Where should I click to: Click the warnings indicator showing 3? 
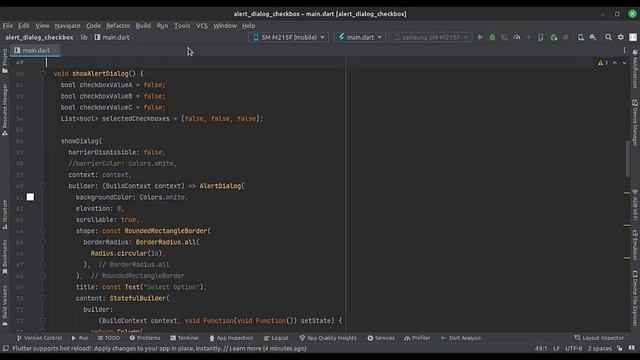coord(603,63)
